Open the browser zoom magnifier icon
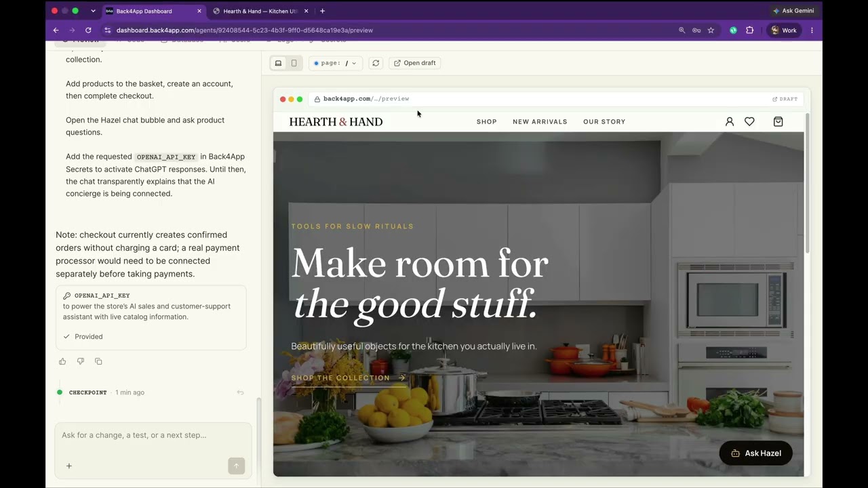Viewport: 868px width, 488px height. coord(682,30)
